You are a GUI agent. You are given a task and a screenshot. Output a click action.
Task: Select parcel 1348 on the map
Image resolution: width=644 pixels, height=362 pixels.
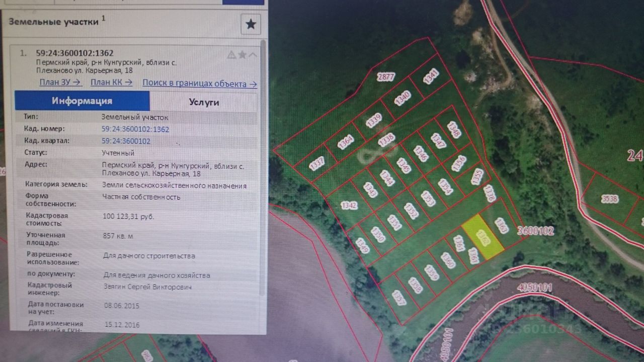[x=454, y=129]
